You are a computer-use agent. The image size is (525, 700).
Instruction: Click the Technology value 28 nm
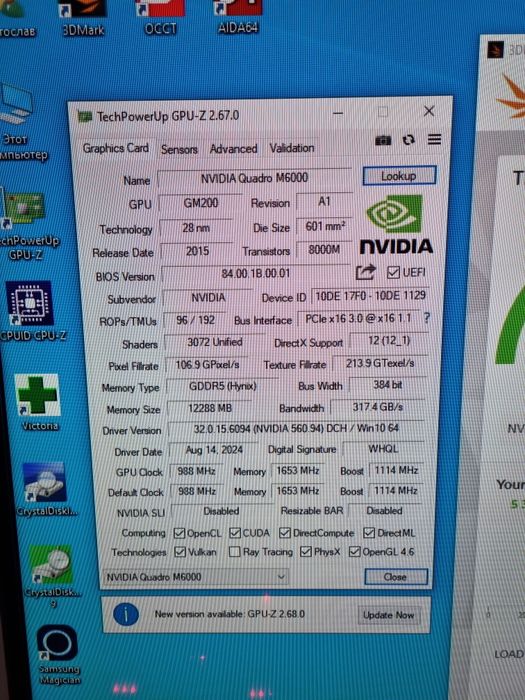pos(196,228)
